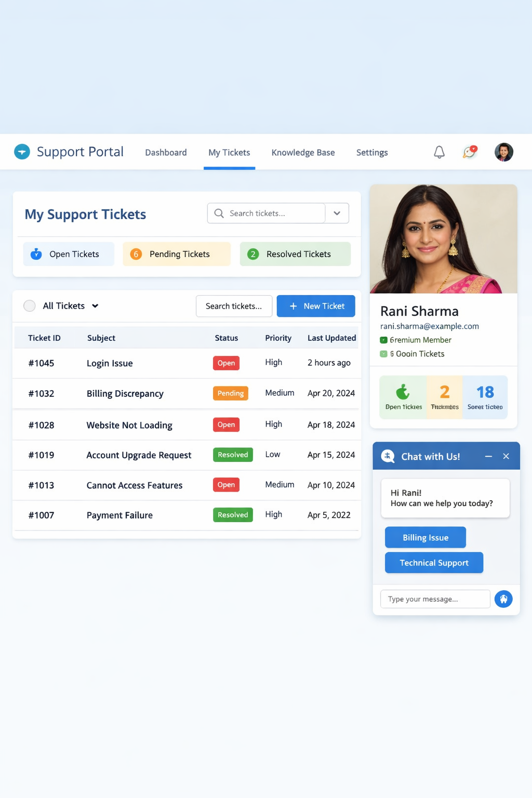Switch to the Knowledge Base tab
The height and width of the screenshot is (798, 532).
pos(303,153)
